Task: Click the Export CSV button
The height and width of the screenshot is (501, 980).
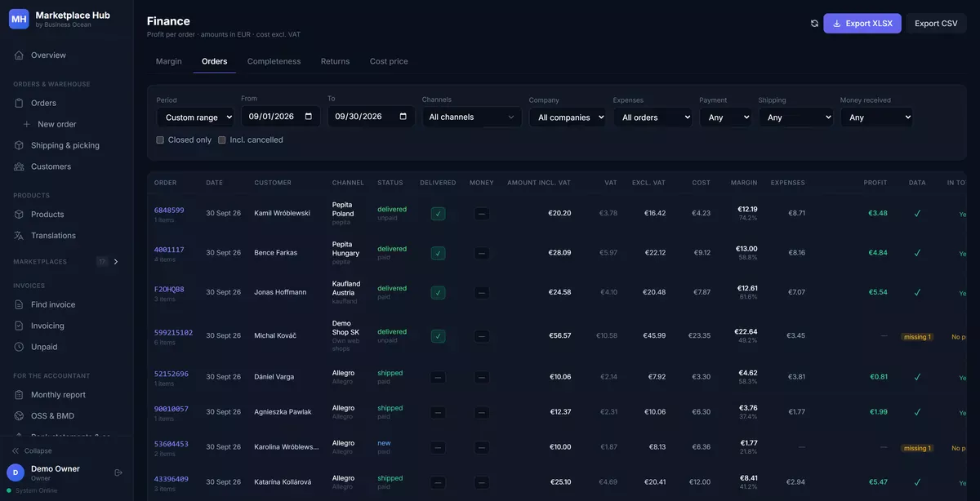Action: 936,24
